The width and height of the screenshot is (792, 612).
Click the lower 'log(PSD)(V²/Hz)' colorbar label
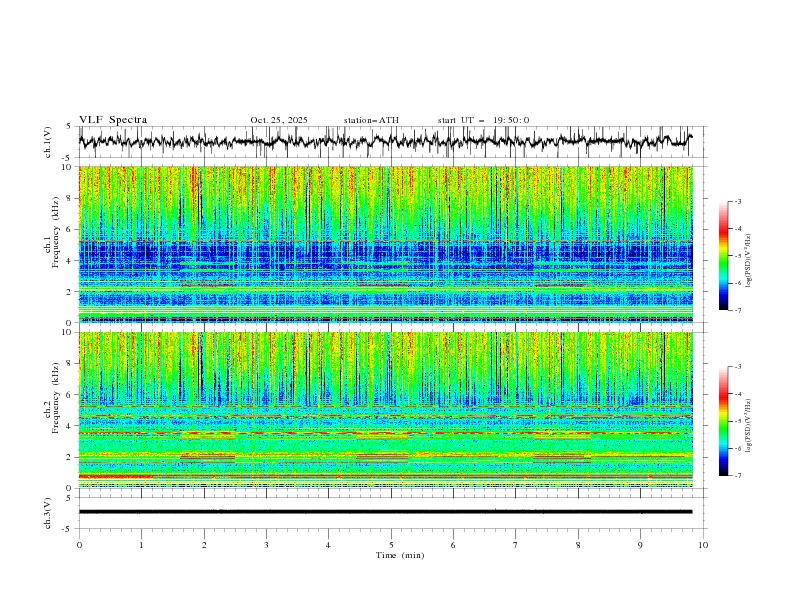(x=748, y=425)
